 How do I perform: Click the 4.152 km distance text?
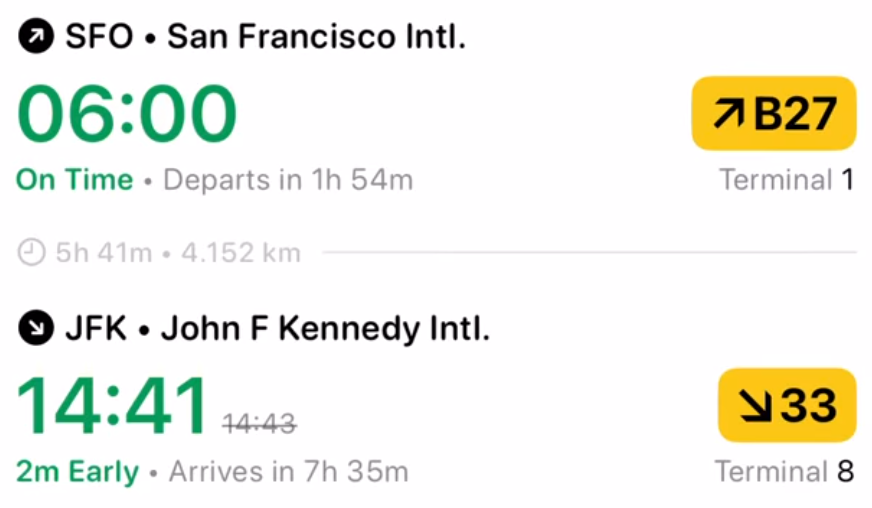click(240, 253)
